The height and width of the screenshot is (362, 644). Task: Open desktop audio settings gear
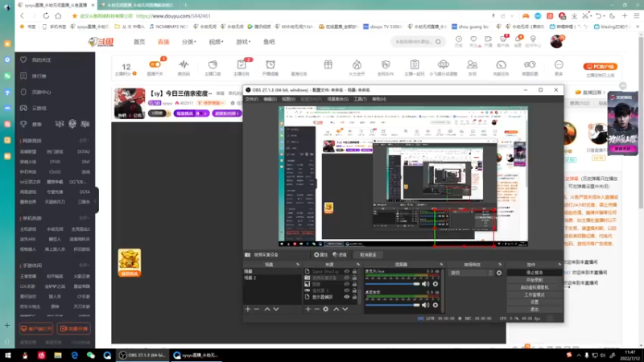click(x=436, y=305)
